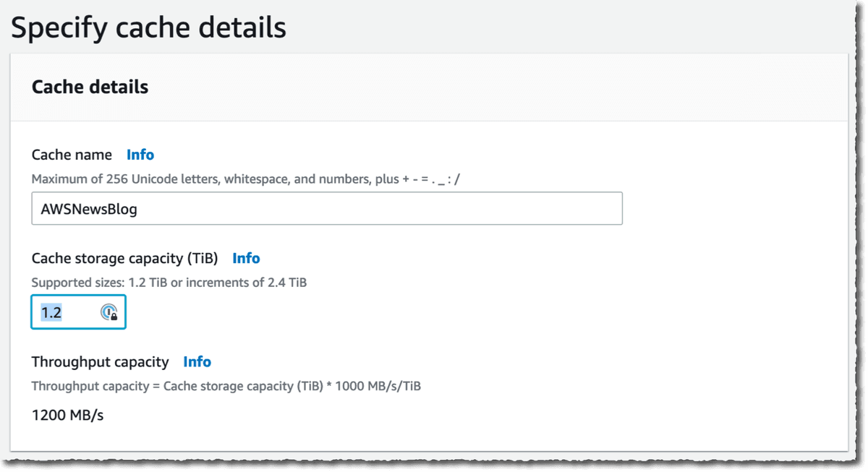Click the 1200 MB/s throughput value
This screenshot has height=472, width=868.
(x=68, y=416)
